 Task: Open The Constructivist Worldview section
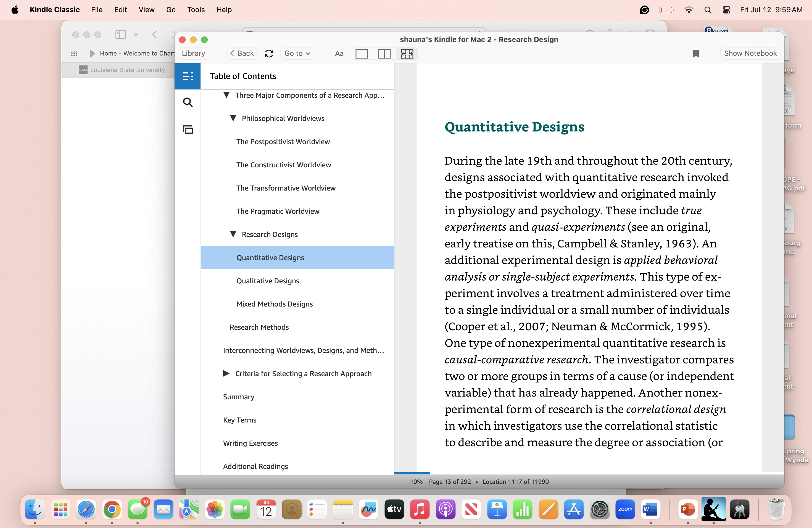pyautogui.click(x=284, y=165)
